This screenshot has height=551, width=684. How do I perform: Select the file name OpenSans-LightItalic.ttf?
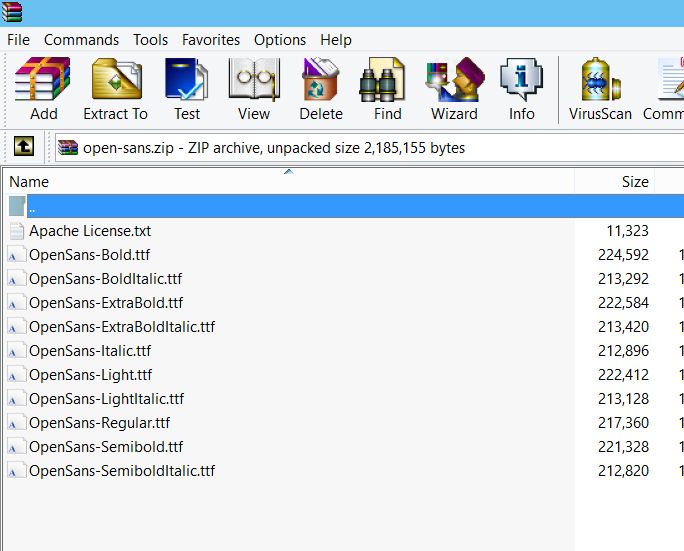pos(106,399)
